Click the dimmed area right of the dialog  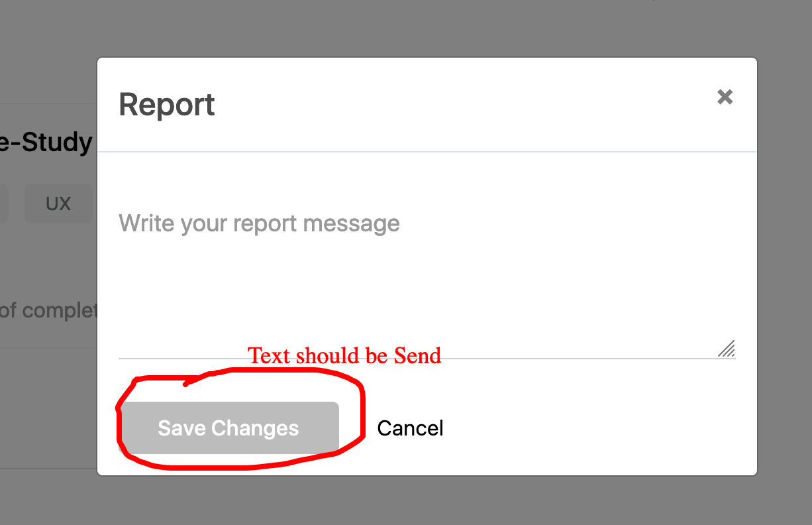tap(785, 265)
